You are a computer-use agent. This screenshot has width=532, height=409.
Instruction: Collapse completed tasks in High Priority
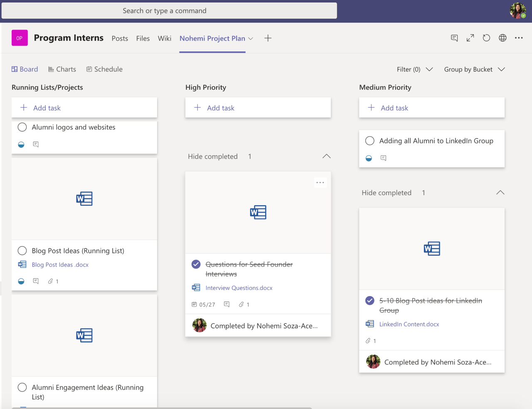(326, 157)
